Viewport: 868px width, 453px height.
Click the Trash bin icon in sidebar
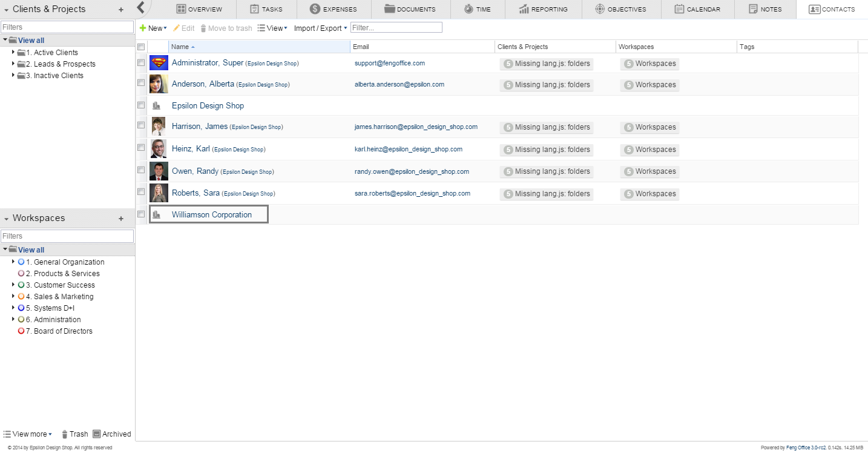65,434
